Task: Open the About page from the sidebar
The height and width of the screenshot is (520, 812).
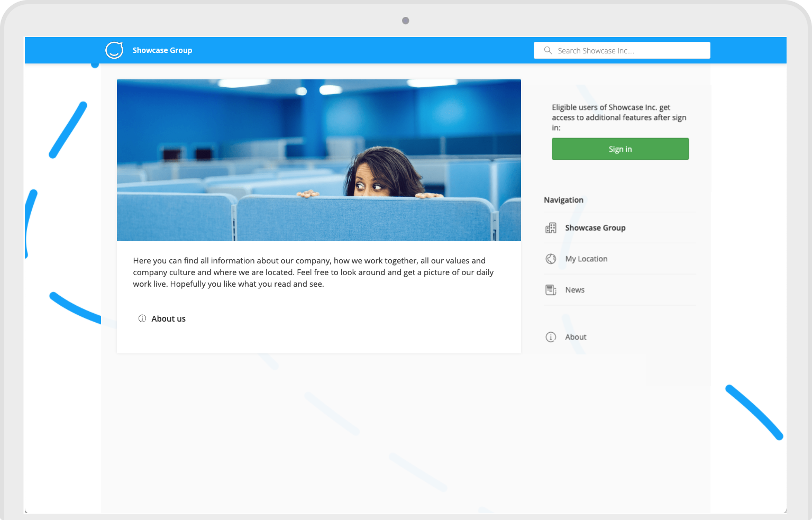Action: pyautogui.click(x=576, y=337)
